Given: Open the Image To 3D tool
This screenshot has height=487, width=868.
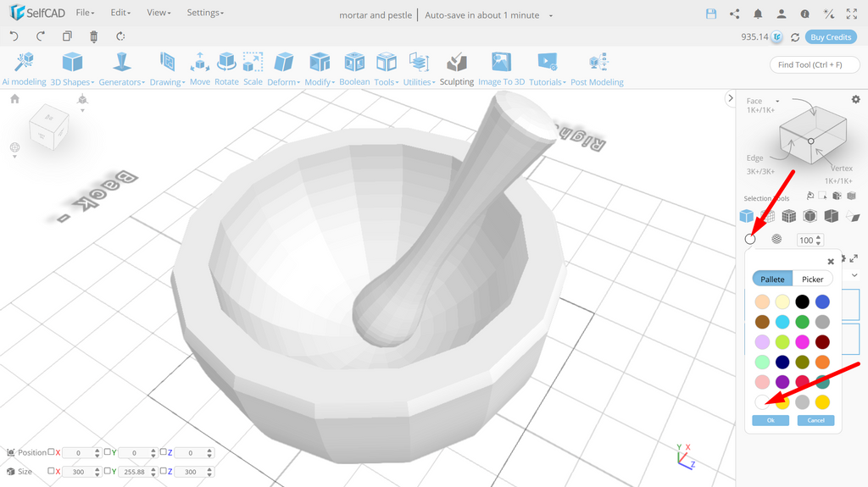Looking at the screenshot, I should 501,69.
